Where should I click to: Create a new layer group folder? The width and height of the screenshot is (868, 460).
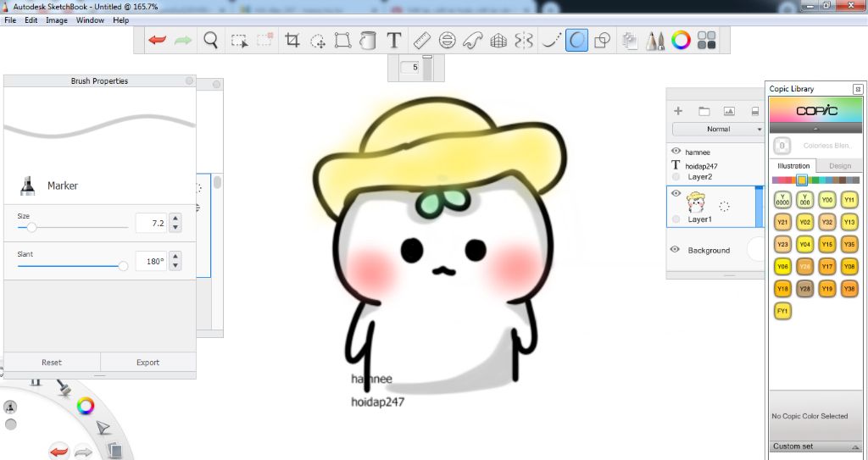(x=704, y=111)
